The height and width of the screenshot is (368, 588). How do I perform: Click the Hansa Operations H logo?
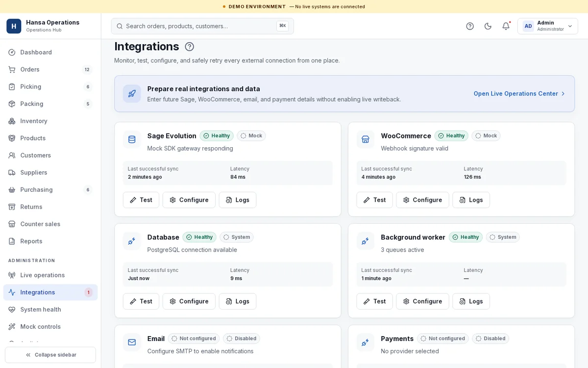pyautogui.click(x=14, y=26)
